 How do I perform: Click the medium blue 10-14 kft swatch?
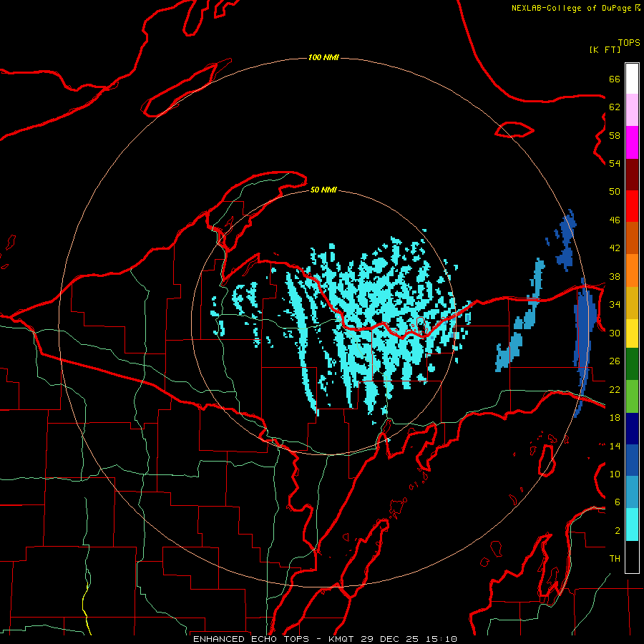(x=632, y=460)
